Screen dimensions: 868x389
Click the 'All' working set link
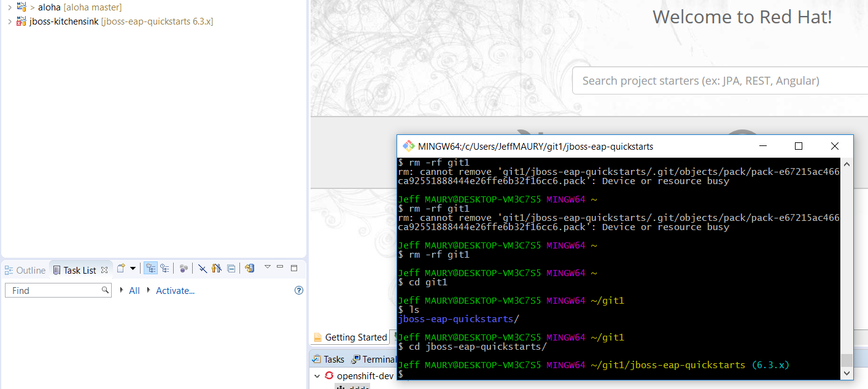(x=134, y=290)
